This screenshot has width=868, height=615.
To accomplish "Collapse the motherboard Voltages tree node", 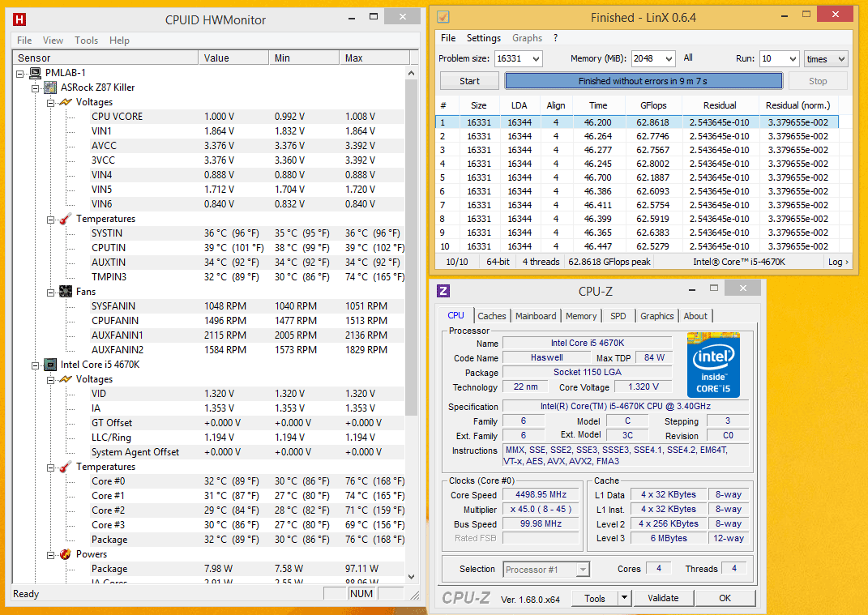I will coord(49,102).
